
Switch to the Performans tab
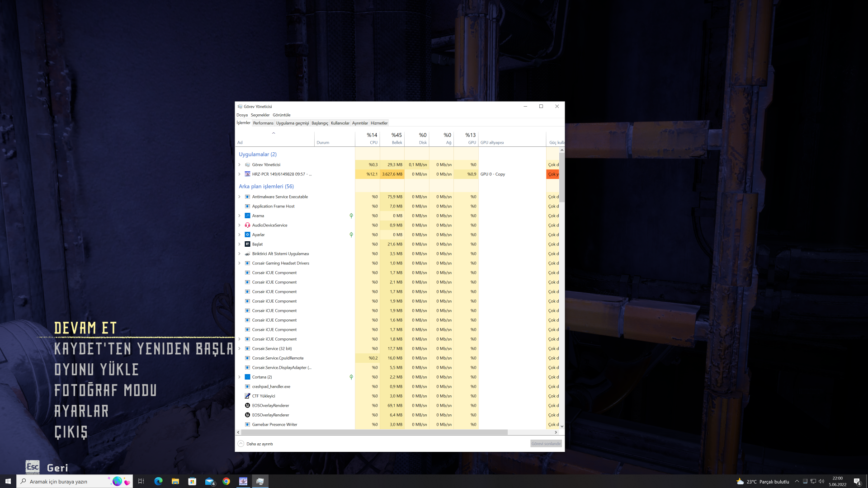(x=263, y=123)
